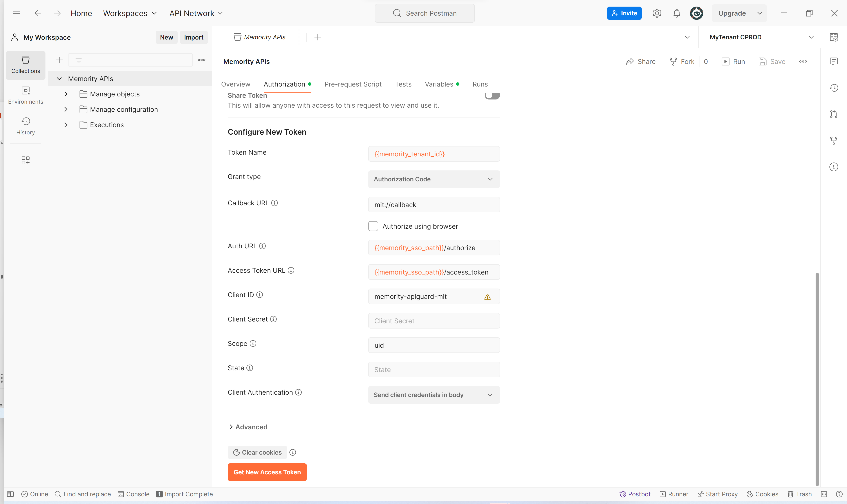
Task: Expand the Advanced section
Action: (x=248, y=427)
